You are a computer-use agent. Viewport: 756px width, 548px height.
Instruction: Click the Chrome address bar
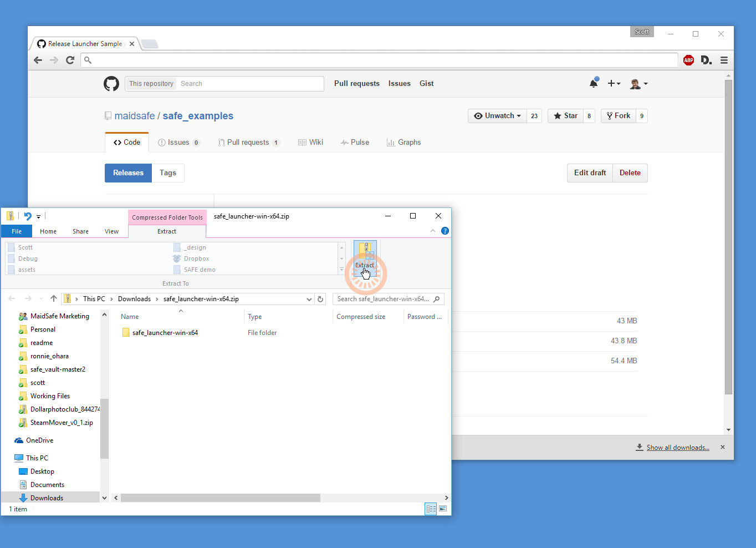pos(379,60)
